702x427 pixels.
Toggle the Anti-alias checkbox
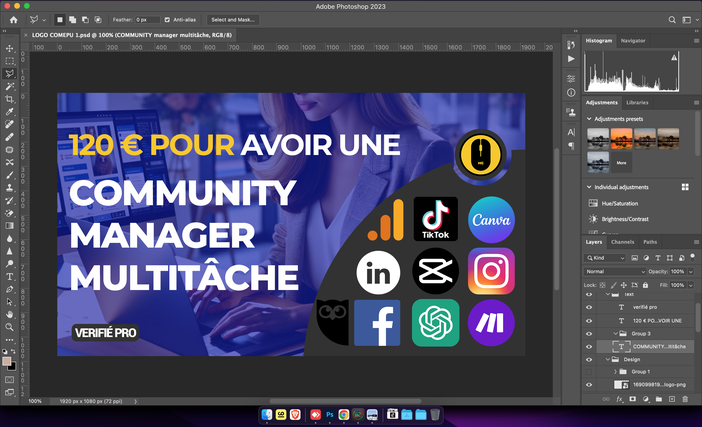[167, 20]
